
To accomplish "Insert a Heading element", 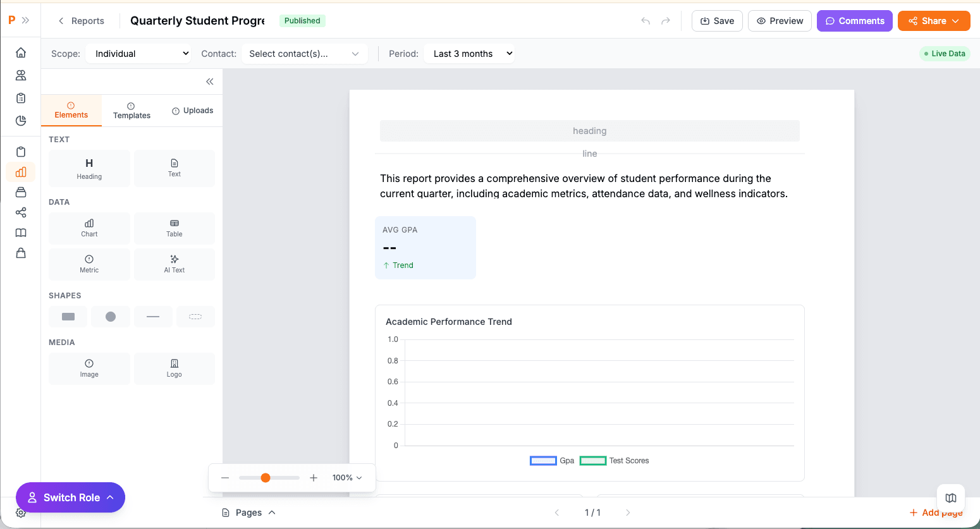I will 89,168.
